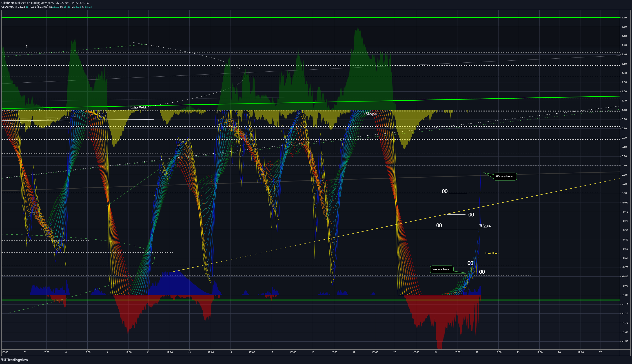Click date 20 on time axis
Screen dimensions: 632x364
pyautogui.click(x=395, y=352)
